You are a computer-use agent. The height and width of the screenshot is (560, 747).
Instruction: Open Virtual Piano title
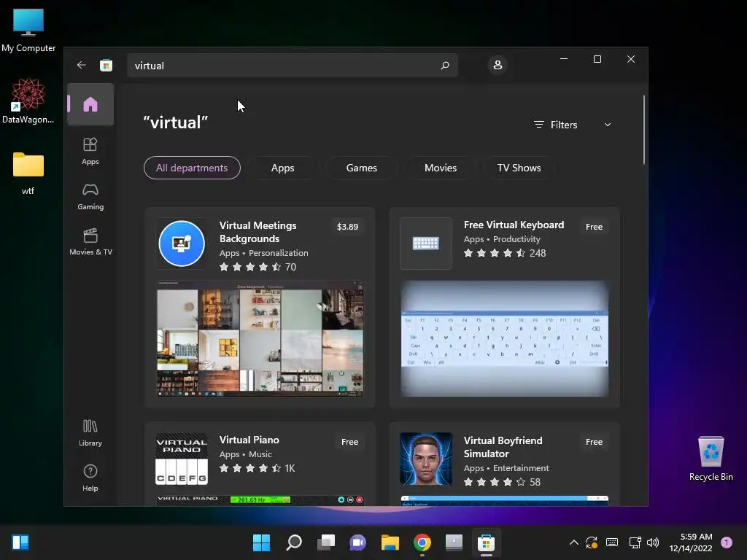tap(249, 440)
